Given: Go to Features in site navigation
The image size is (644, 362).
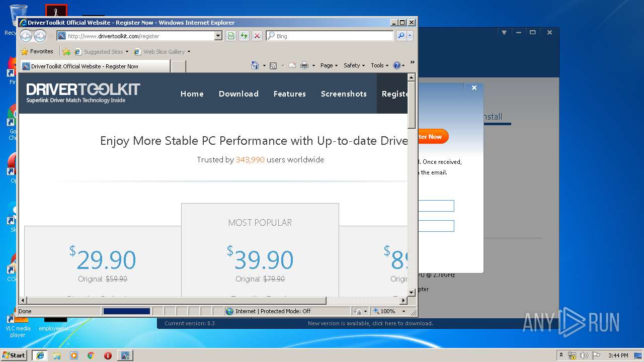Looking at the screenshot, I should (x=290, y=94).
